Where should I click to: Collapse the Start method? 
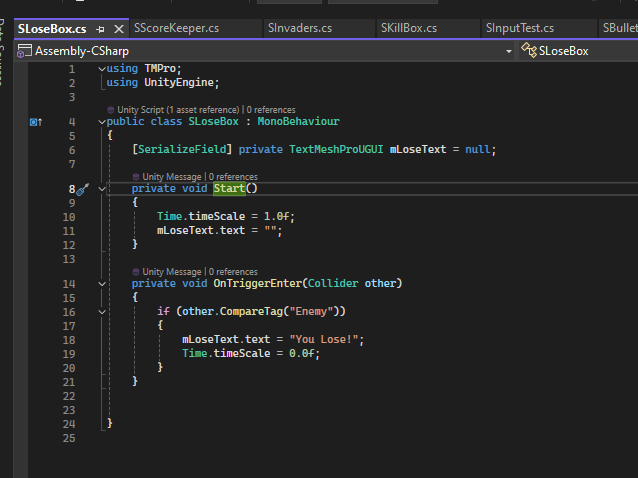click(x=102, y=189)
